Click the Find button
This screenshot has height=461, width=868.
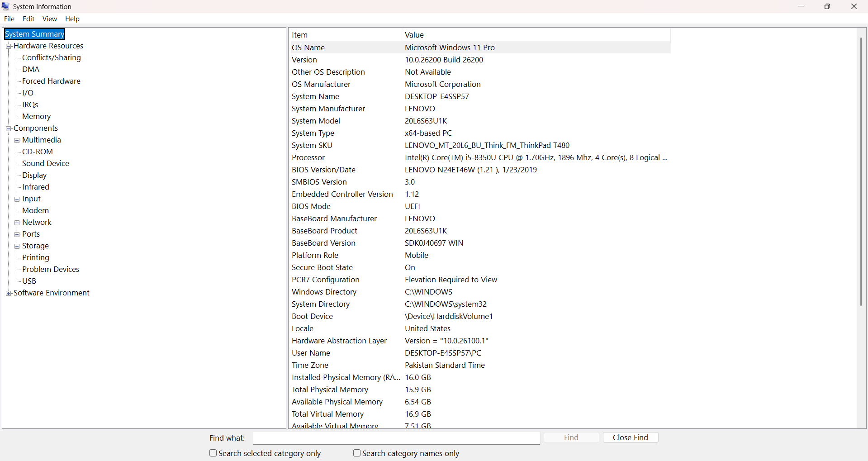click(x=571, y=437)
